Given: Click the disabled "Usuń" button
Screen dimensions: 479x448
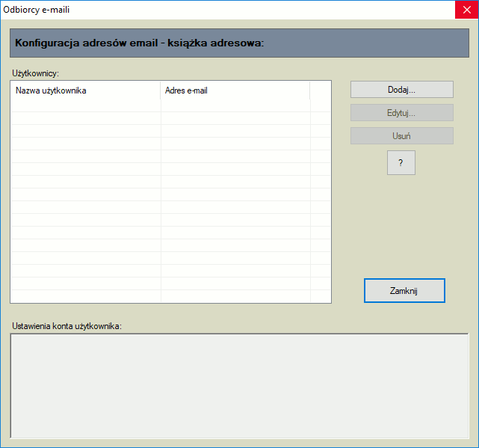Looking at the screenshot, I should pyautogui.click(x=401, y=136).
